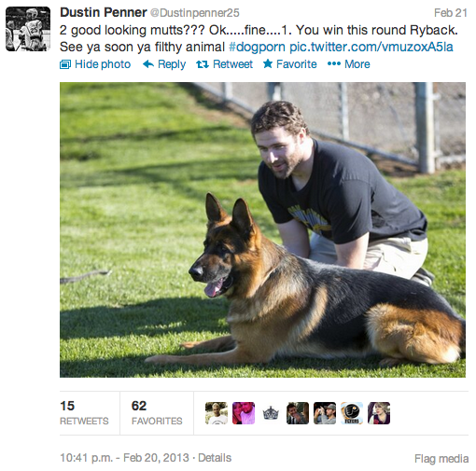Expand tweet Details
The image size is (476, 471).
point(215,458)
